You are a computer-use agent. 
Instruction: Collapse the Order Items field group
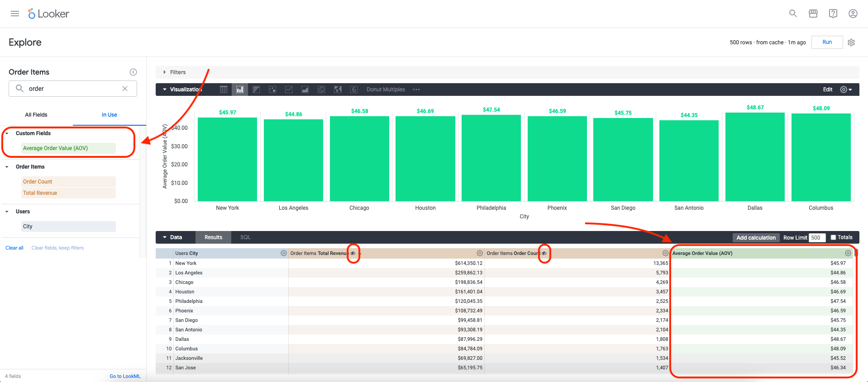point(7,167)
